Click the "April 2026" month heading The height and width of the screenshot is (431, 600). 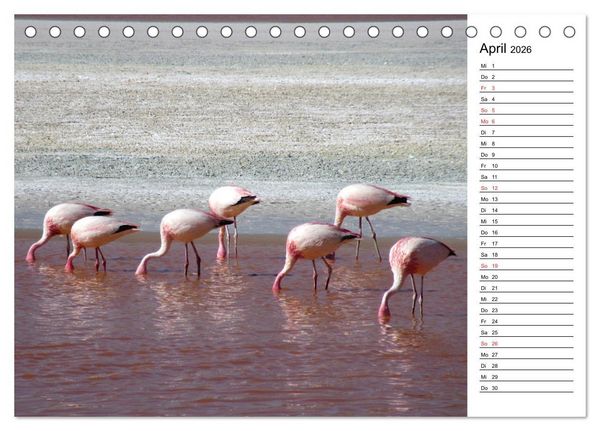click(x=505, y=49)
